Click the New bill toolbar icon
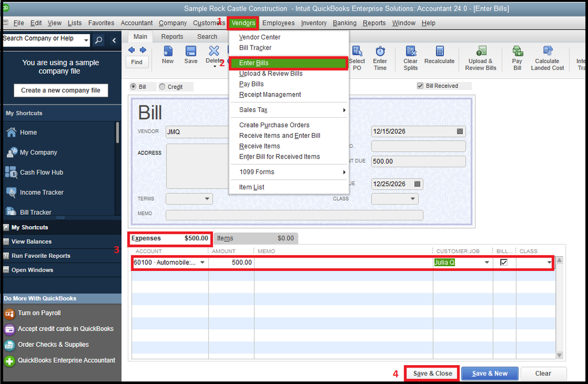Image resolution: width=588 pixels, height=384 pixels. click(168, 51)
